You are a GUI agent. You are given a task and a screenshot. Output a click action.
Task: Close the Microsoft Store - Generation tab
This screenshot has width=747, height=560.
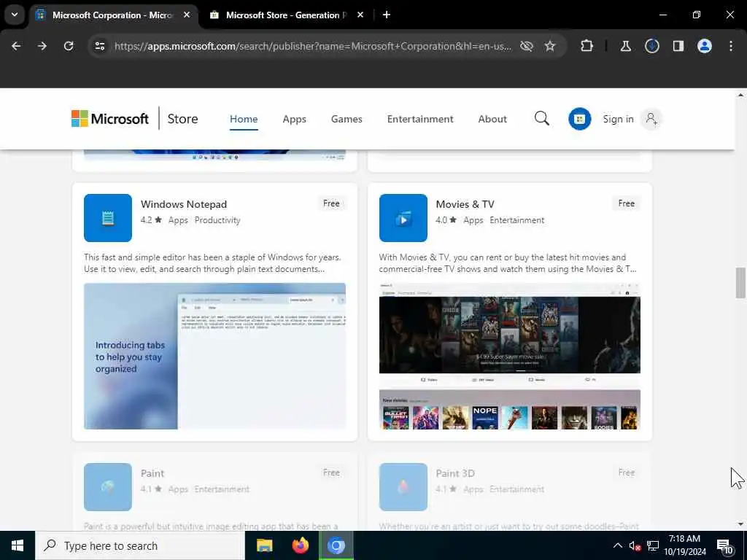click(x=360, y=15)
